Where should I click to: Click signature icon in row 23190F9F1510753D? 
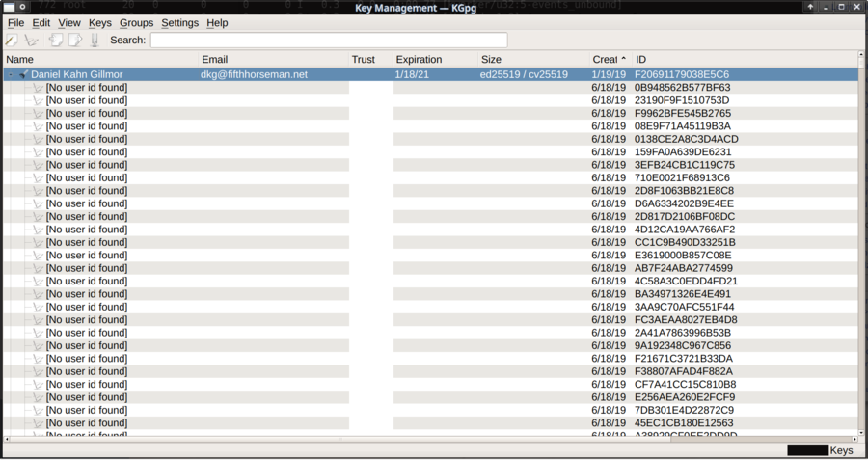coord(38,100)
